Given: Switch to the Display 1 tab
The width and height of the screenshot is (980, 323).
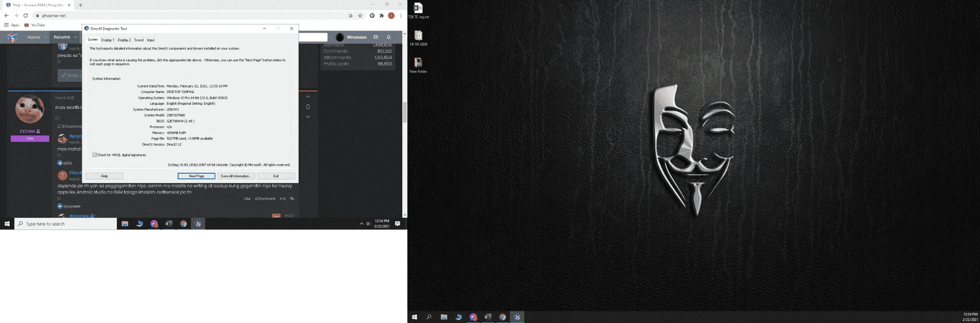Looking at the screenshot, I should [x=107, y=40].
